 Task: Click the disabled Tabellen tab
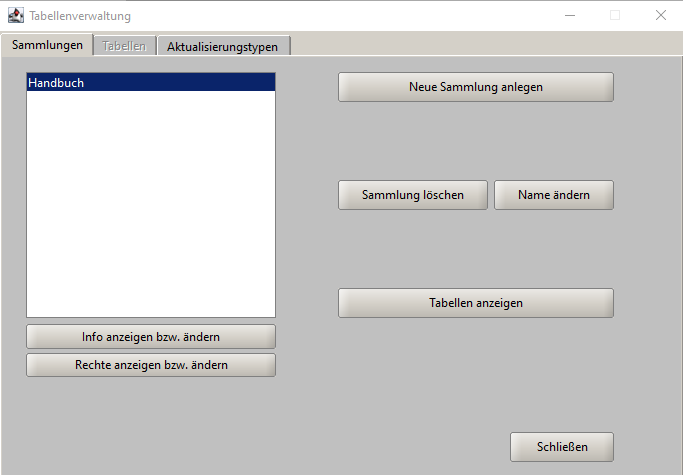[x=124, y=46]
